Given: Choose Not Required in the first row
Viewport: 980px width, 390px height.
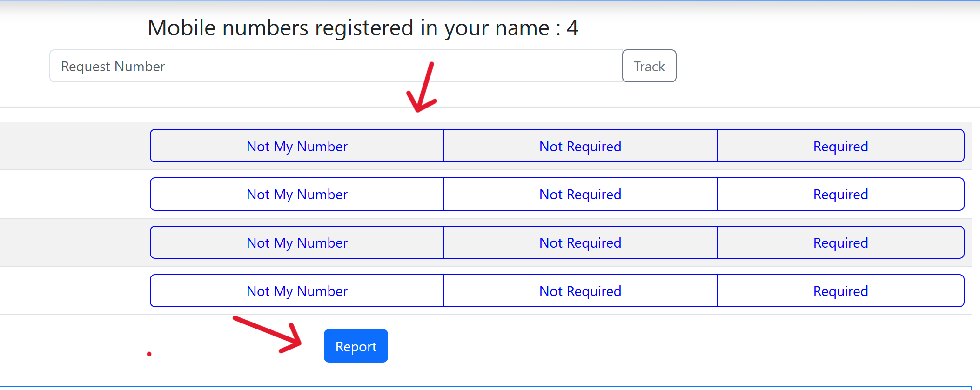Looking at the screenshot, I should click(580, 146).
